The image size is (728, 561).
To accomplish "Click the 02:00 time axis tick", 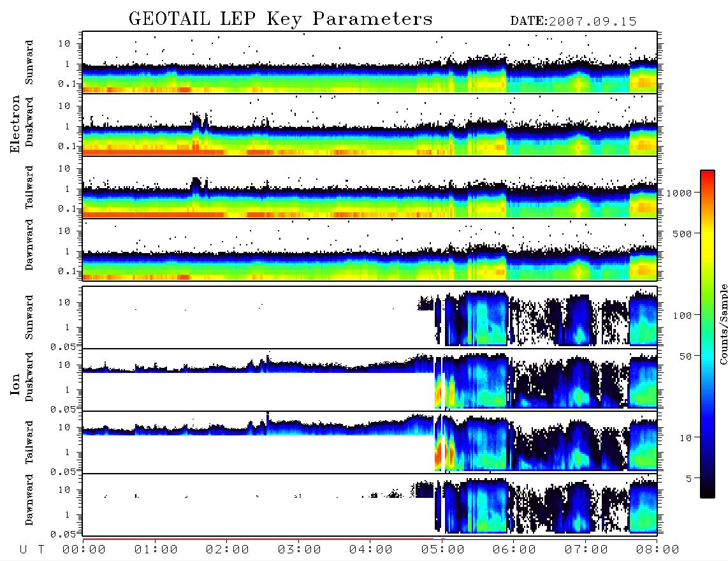I will 228,550.
